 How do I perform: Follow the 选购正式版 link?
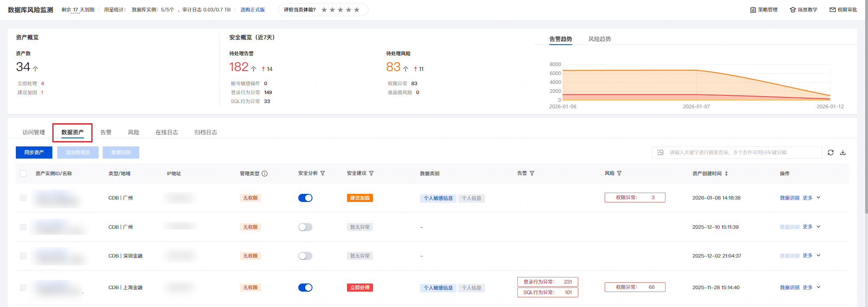pyautogui.click(x=252, y=10)
